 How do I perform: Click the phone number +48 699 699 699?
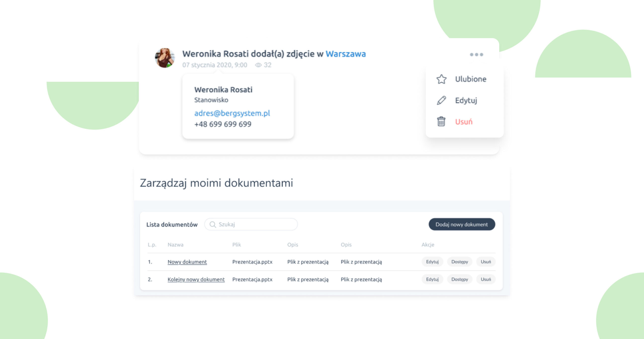[x=223, y=124]
